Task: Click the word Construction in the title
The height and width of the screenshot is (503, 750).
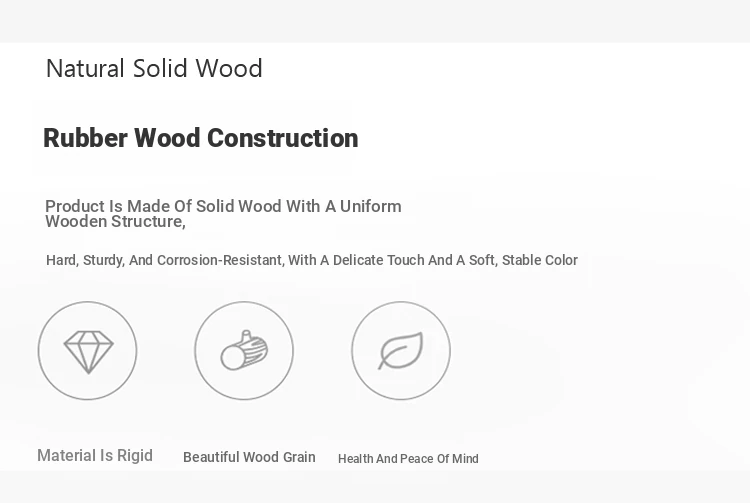Action: point(283,138)
